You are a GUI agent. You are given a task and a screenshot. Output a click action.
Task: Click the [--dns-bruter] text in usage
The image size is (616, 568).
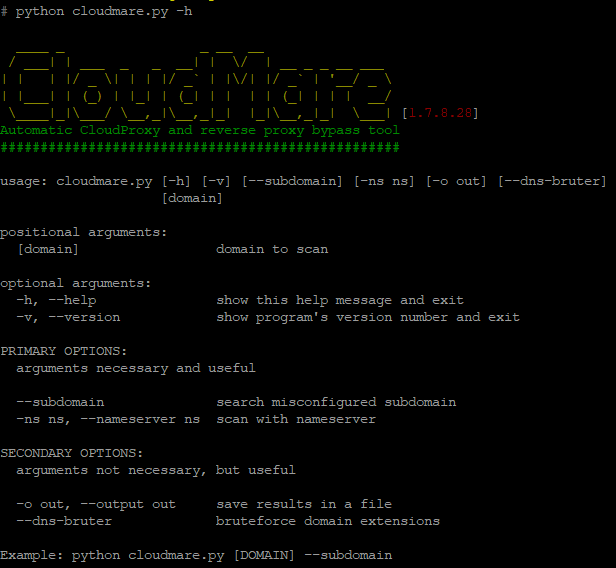pyautogui.click(x=552, y=181)
